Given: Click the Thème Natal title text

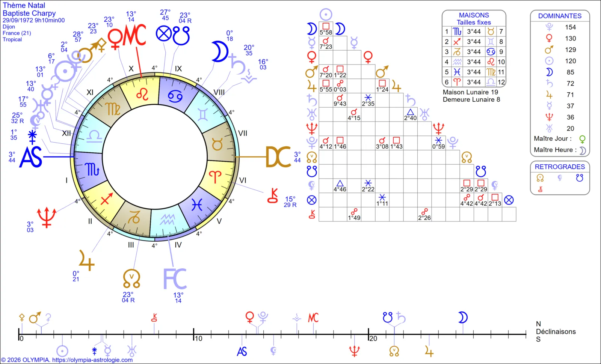Looking at the screenshot, I should [24, 5].
